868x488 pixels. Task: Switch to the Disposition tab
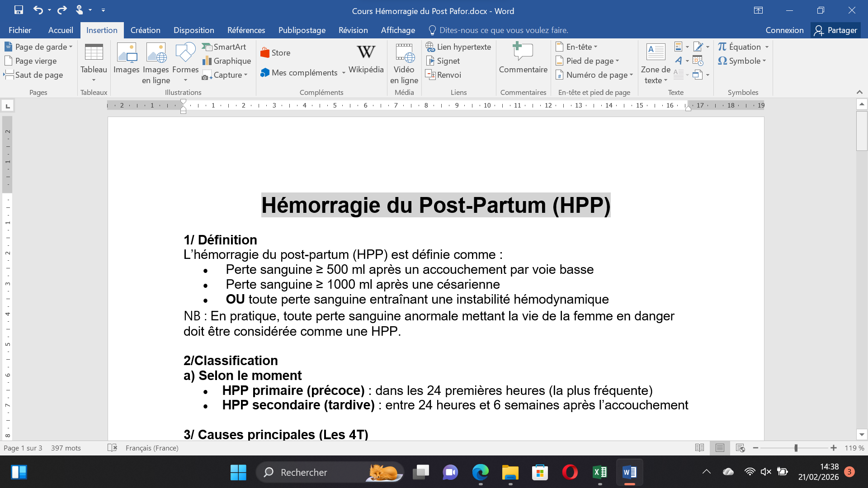(193, 30)
